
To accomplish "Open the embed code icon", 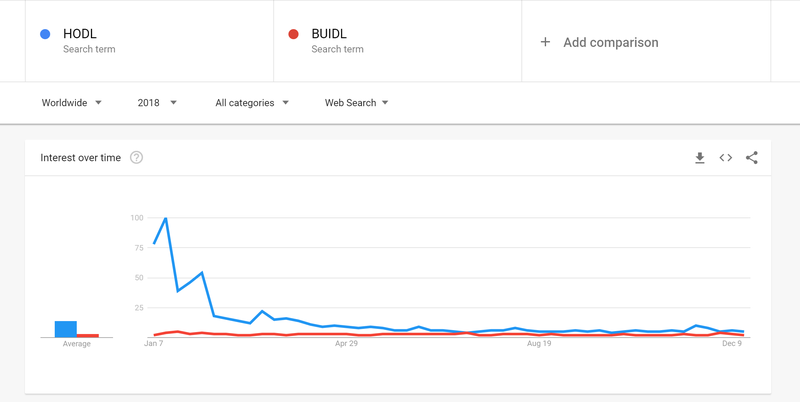I will pyautogui.click(x=726, y=158).
